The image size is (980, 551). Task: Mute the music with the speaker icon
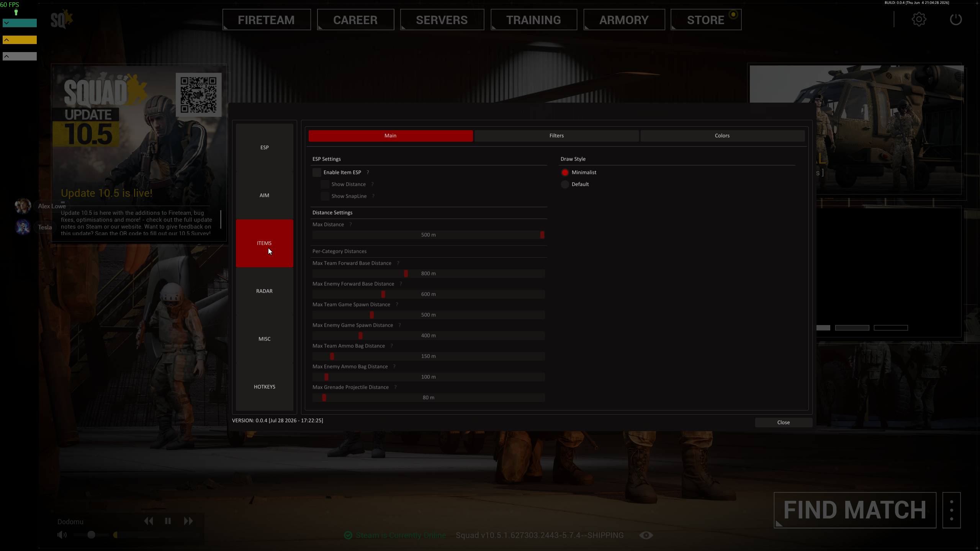click(62, 535)
